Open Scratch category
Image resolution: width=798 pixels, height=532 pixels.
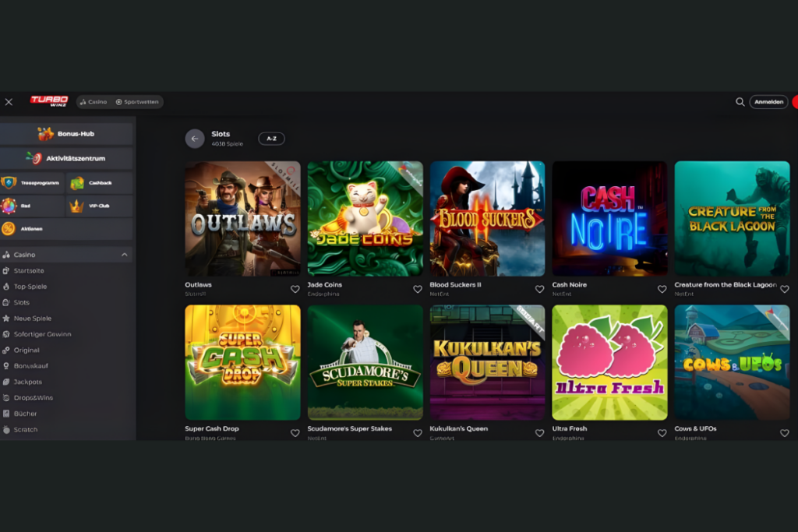pos(26,430)
